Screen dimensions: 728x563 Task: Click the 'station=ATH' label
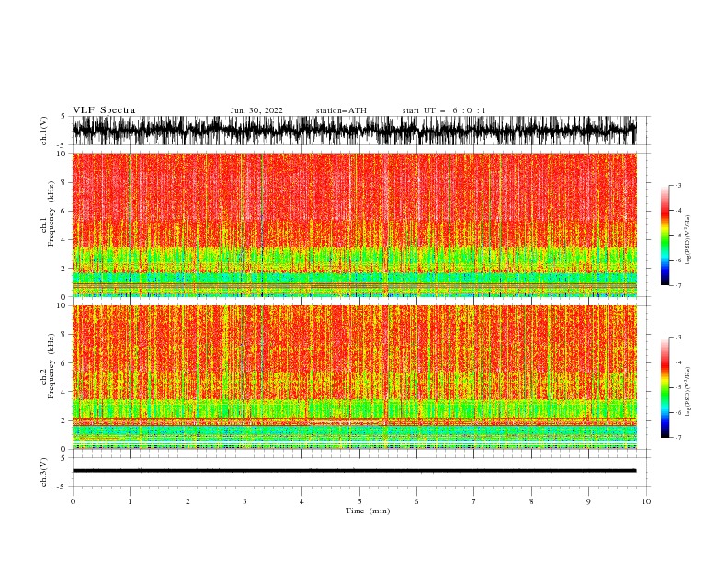pyautogui.click(x=341, y=110)
